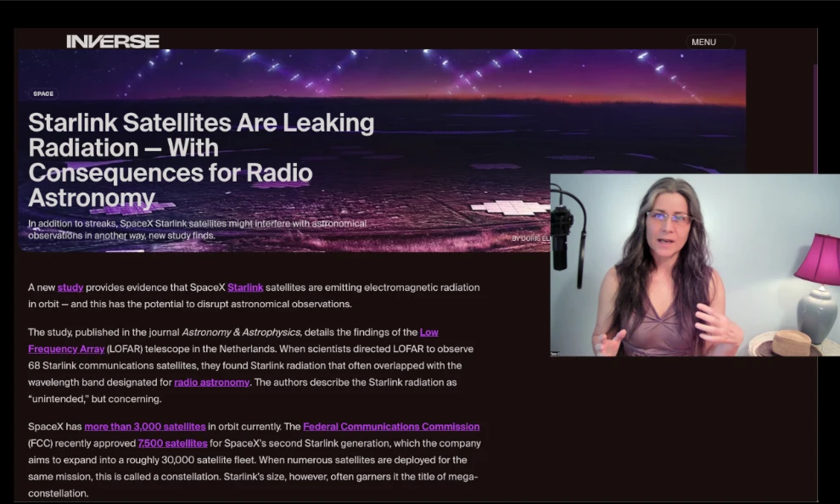
Task: Follow the "Federal Communications Commission" link
Action: pos(391,427)
